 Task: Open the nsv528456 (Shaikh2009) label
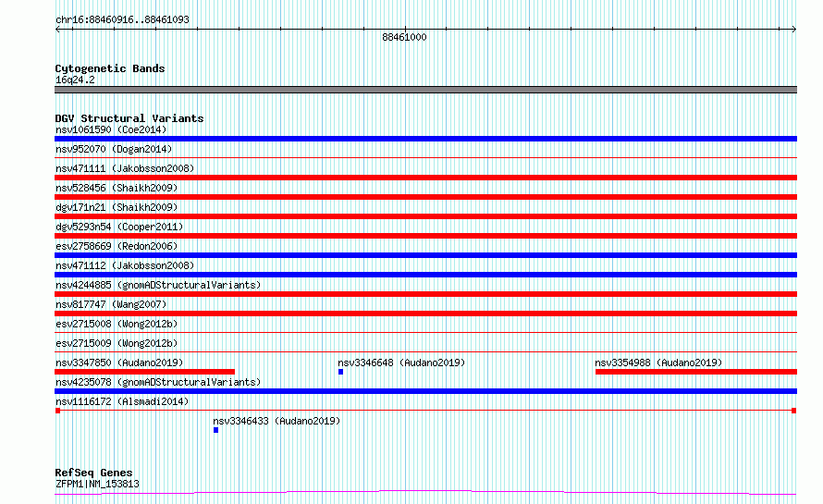(117, 188)
